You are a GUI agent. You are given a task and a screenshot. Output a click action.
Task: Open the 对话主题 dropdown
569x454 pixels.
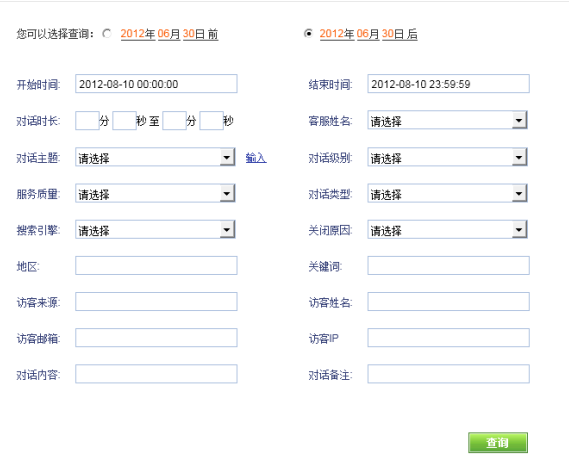click(x=155, y=157)
